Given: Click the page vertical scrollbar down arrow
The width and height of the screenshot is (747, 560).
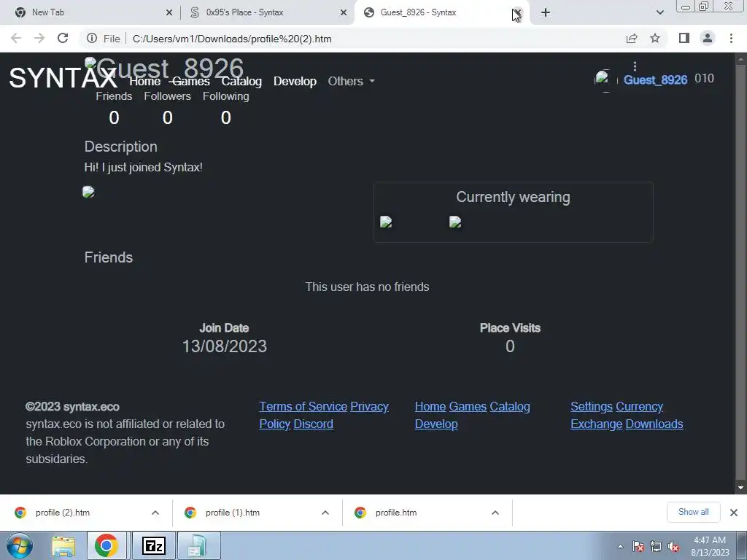Looking at the screenshot, I should click(x=740, y=488).
